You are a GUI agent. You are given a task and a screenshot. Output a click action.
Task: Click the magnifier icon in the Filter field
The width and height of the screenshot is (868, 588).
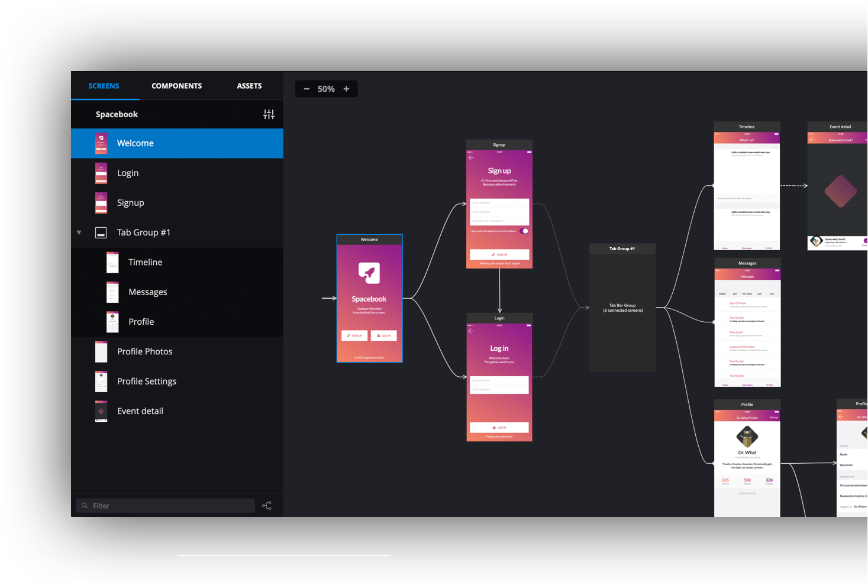tap(84, 505)
